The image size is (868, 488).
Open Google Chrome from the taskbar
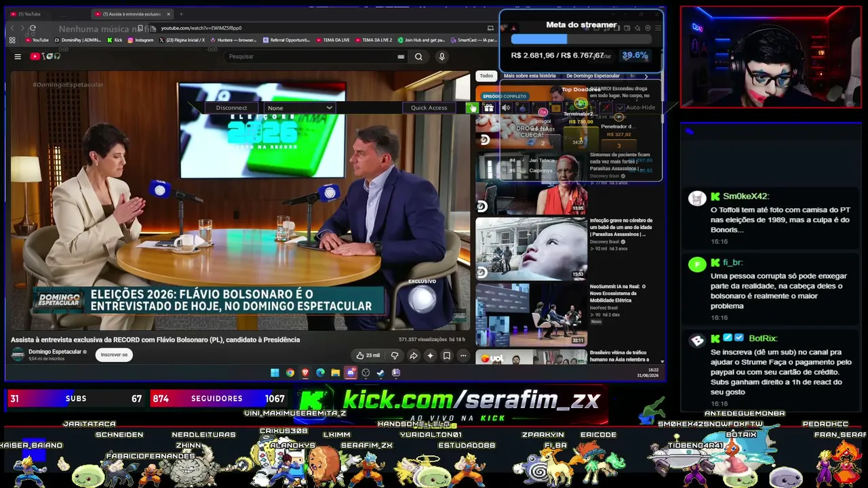(x=290, y=373)
